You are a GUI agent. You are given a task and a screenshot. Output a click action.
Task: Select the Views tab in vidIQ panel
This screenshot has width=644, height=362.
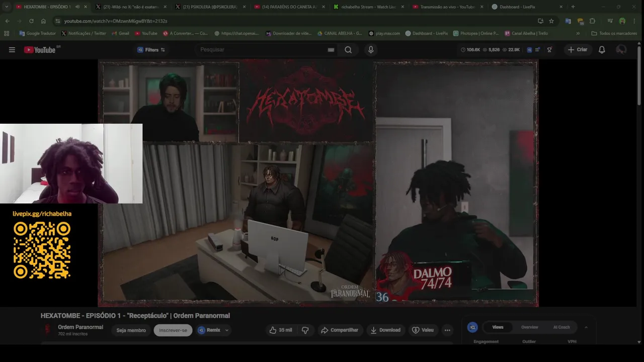pos(498,327)
